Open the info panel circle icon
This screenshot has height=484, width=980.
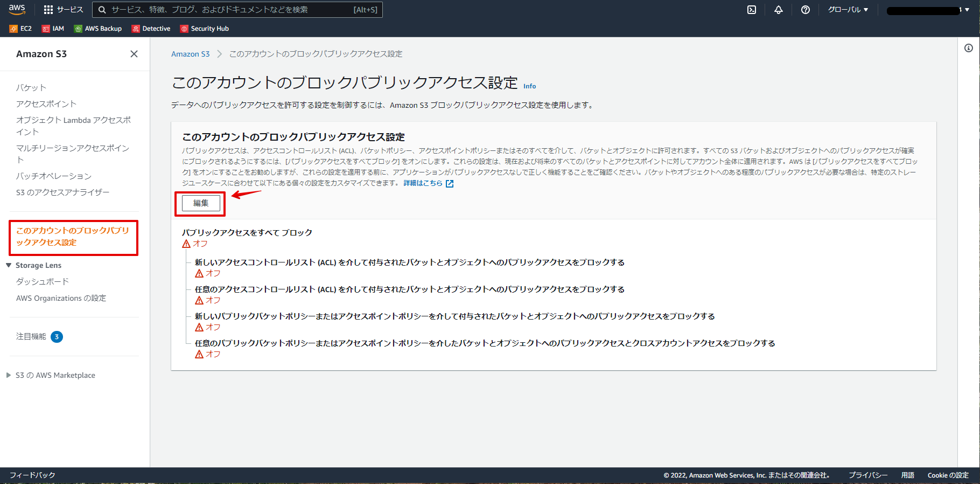click(x=969, y=48)
